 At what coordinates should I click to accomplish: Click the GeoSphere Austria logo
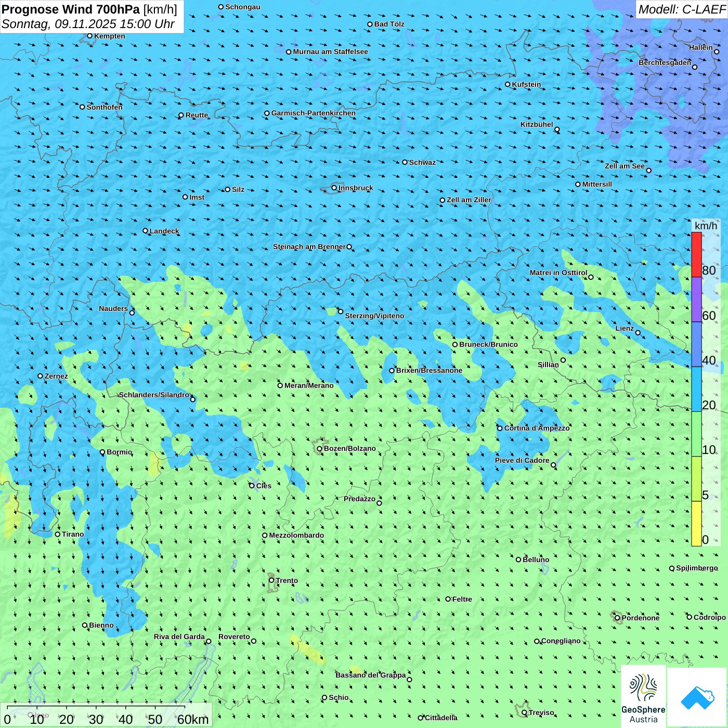(x=643, y=697)
